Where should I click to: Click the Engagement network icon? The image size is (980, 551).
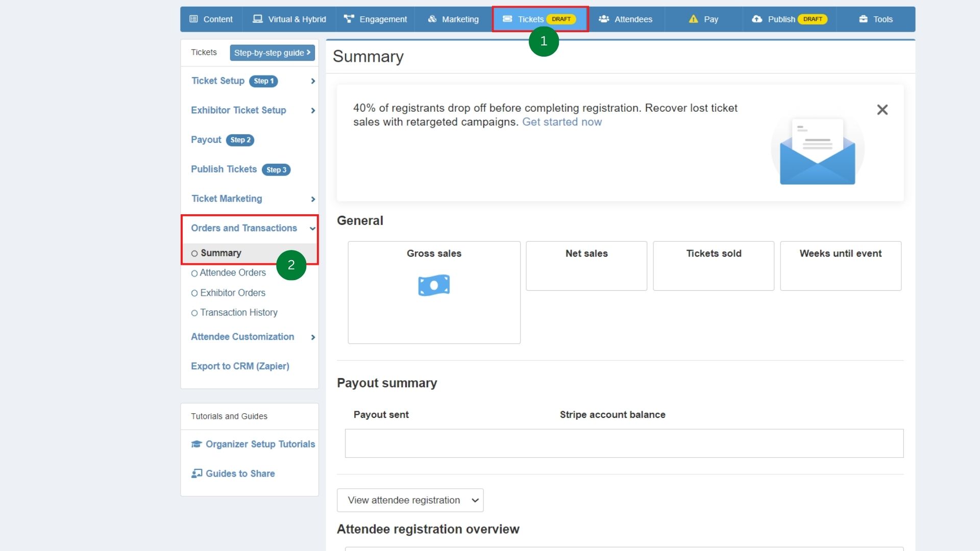[349, 19]
